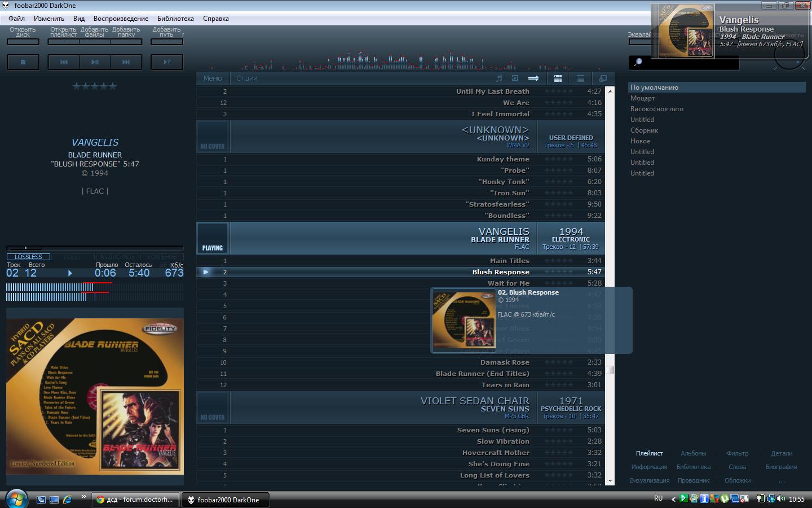The height and width of the screenshot is (508, 812).
Task: Click the import arrow-into-box icon
Action: (x=515, y=78)
